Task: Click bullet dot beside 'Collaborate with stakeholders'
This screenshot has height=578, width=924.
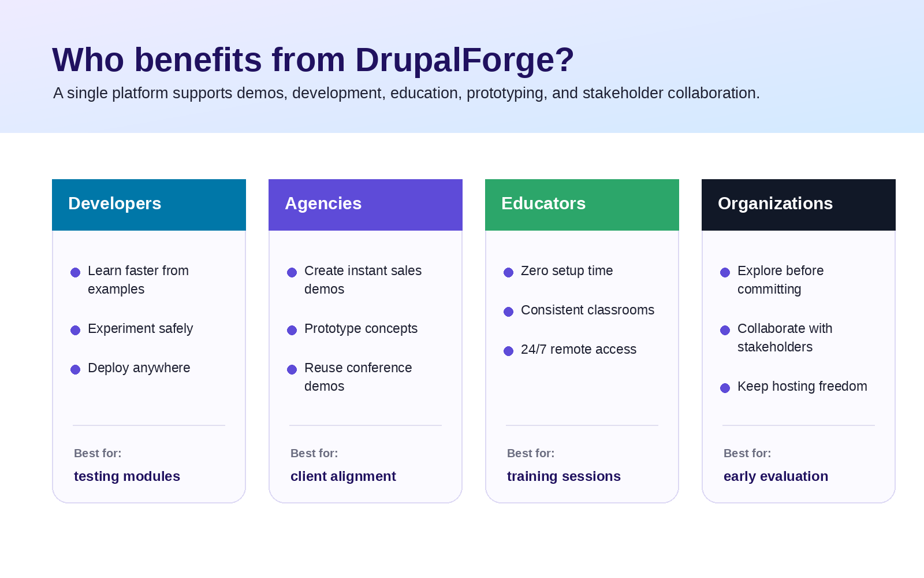Action: point(725,330)
